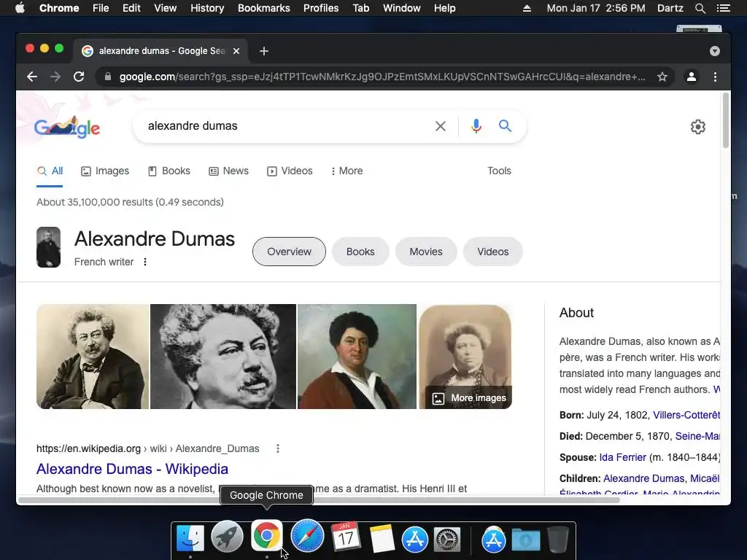747x560 pixels.
Task: Click the Google doodle logo
Action: (x=67, y=127)
